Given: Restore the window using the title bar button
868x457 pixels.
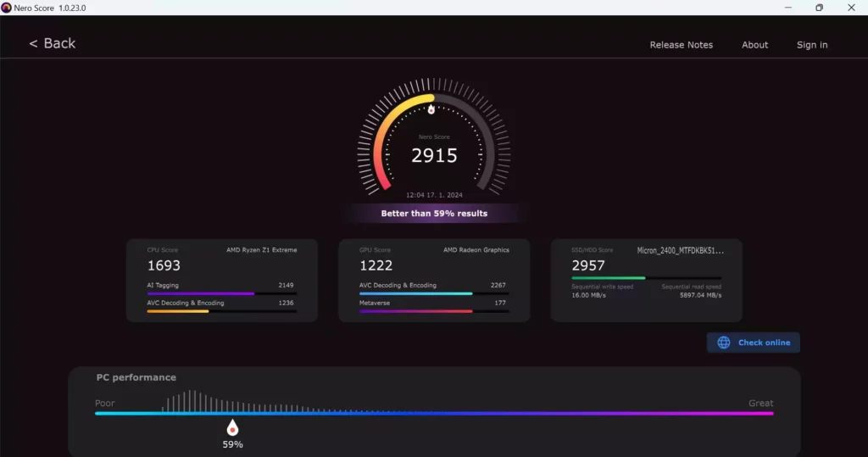Looking at the screenshot, I should (x=819, y=8).
